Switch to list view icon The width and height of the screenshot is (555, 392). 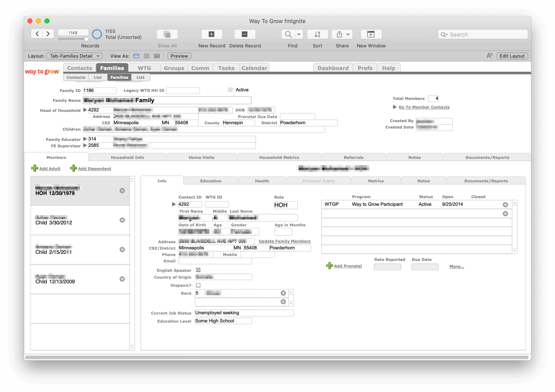coord(146,56)
